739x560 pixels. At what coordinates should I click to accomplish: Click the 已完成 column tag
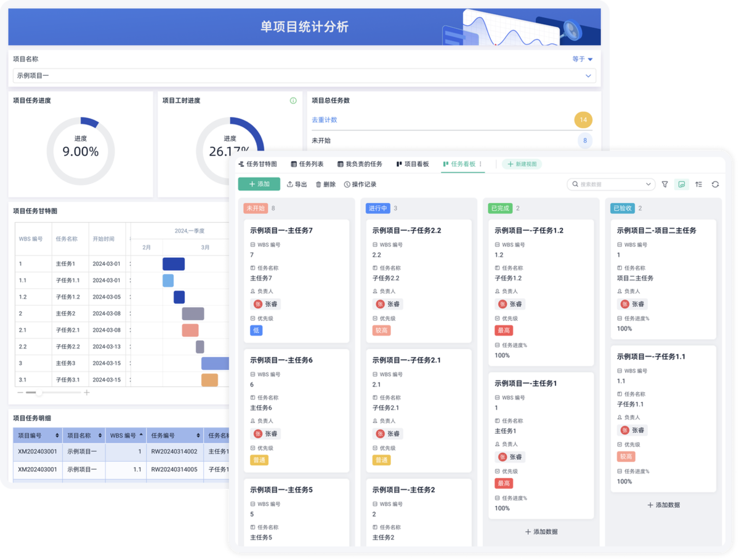coord(500,208)
